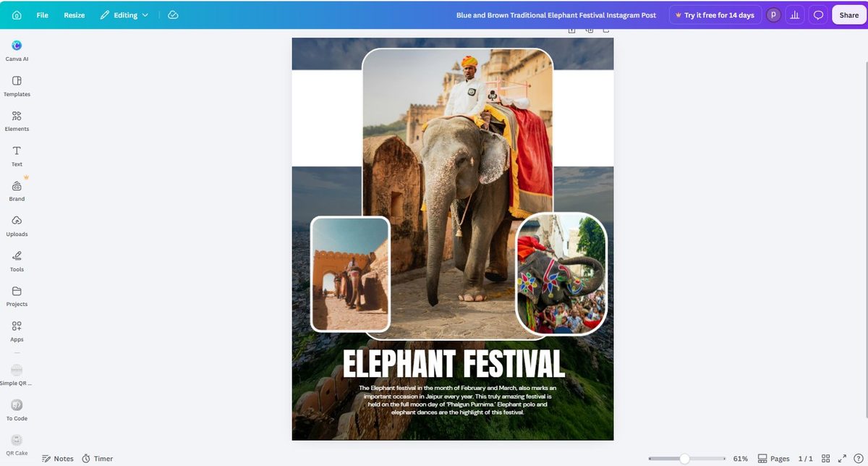Toggle the Pages thumbnail strip

coord(773,459)
